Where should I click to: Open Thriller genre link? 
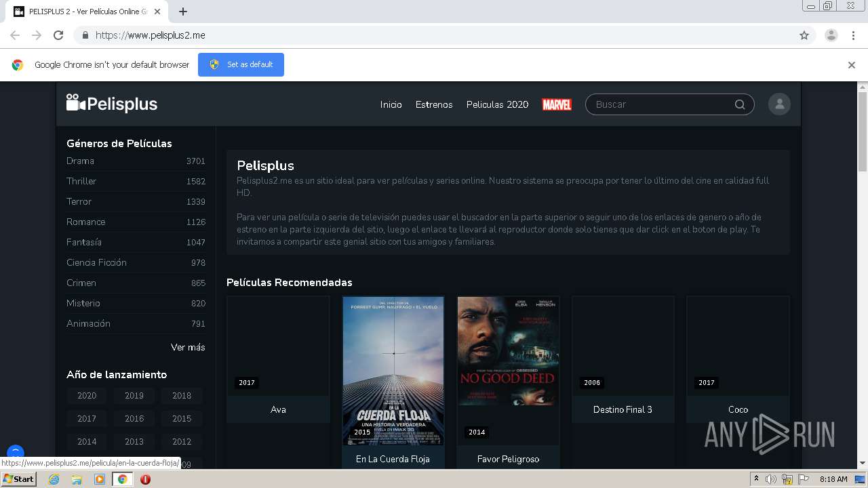pos(136,181)
